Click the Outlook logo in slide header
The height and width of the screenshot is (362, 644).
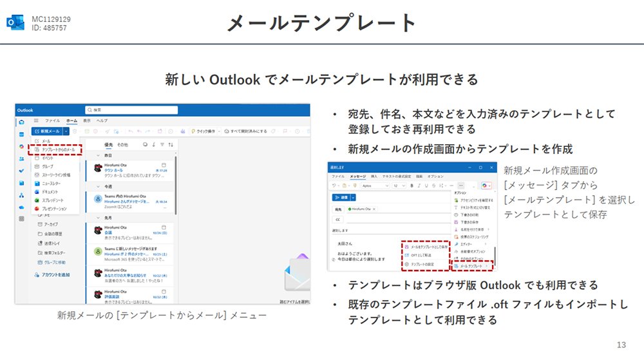coord(15,23)
